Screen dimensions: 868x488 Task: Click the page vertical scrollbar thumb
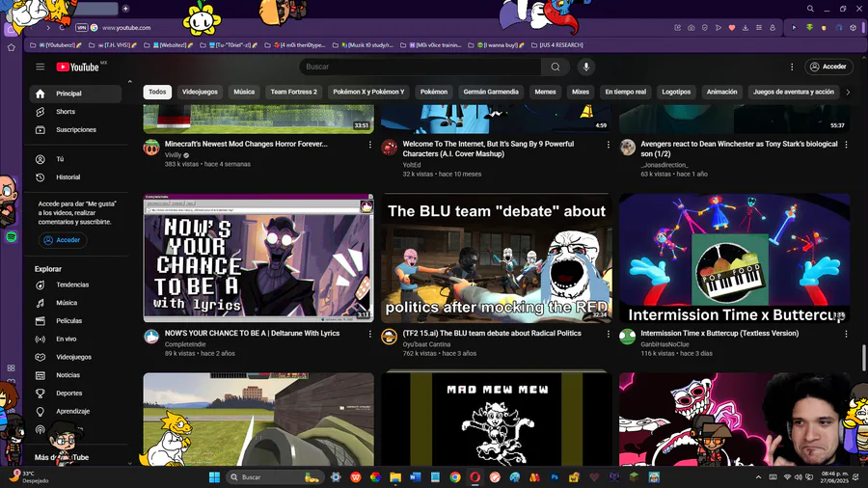(x=863, y=358)
